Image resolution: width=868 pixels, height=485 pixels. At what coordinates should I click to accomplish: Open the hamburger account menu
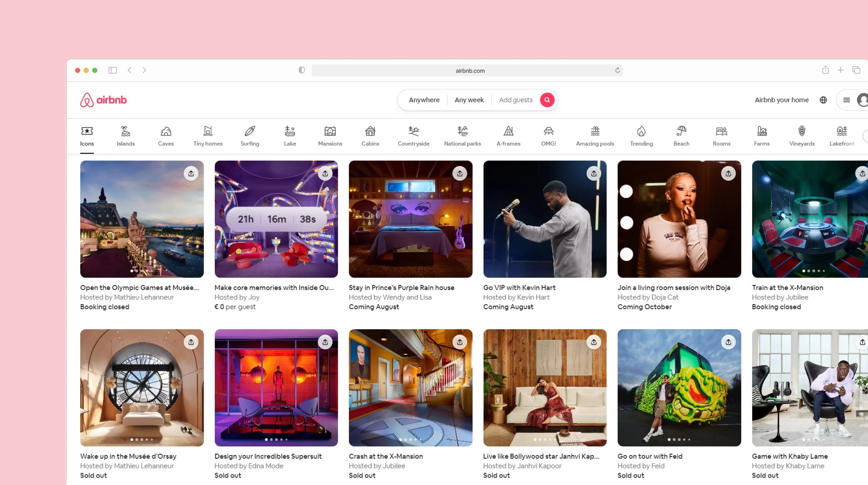coord(846,100)
